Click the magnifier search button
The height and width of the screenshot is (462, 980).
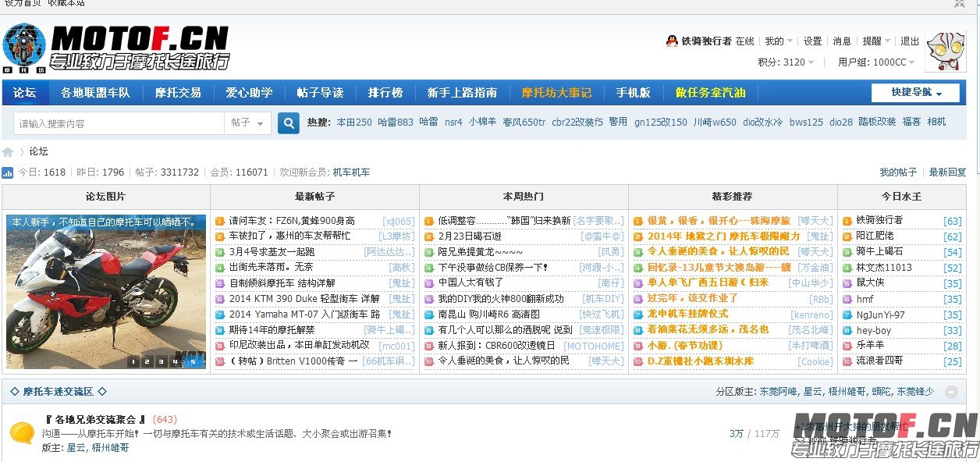[289, 123]
